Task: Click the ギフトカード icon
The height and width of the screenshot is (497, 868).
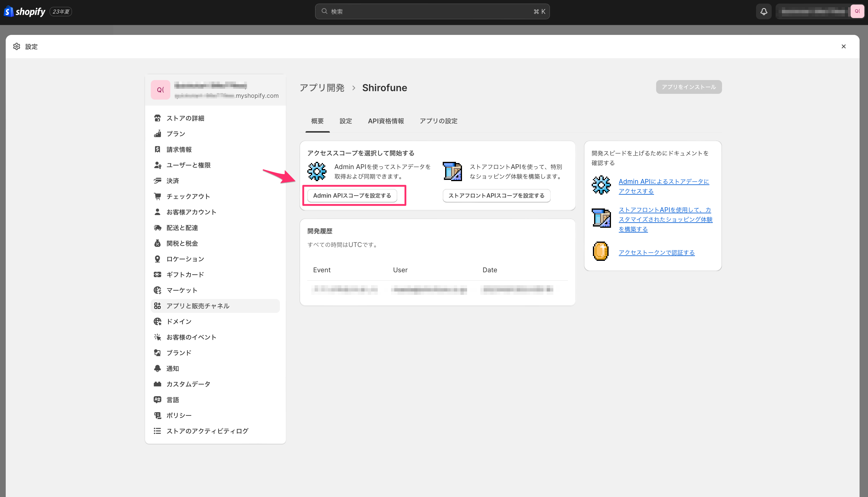Action: (157, 274)
